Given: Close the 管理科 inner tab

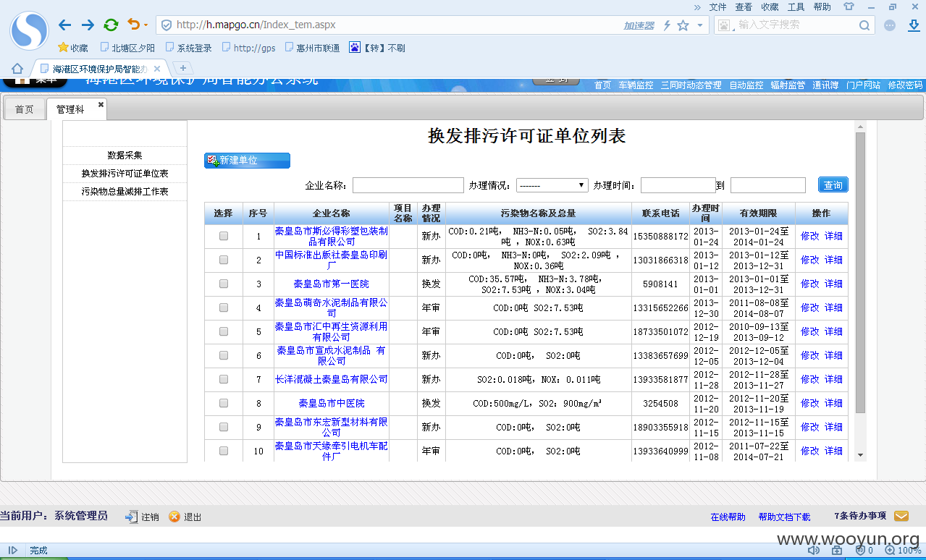Looking at the screenshot, I should coord(101,105).
